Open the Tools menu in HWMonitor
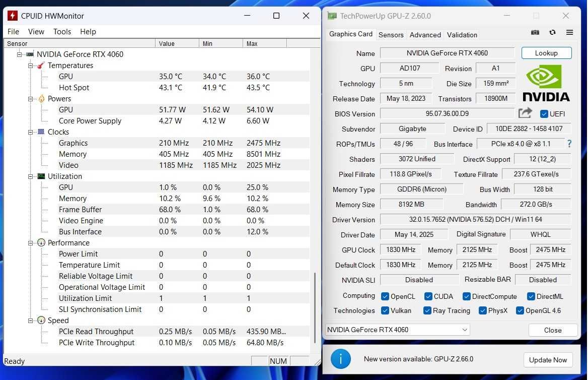588x380 pixels. (x=62, y=32)
